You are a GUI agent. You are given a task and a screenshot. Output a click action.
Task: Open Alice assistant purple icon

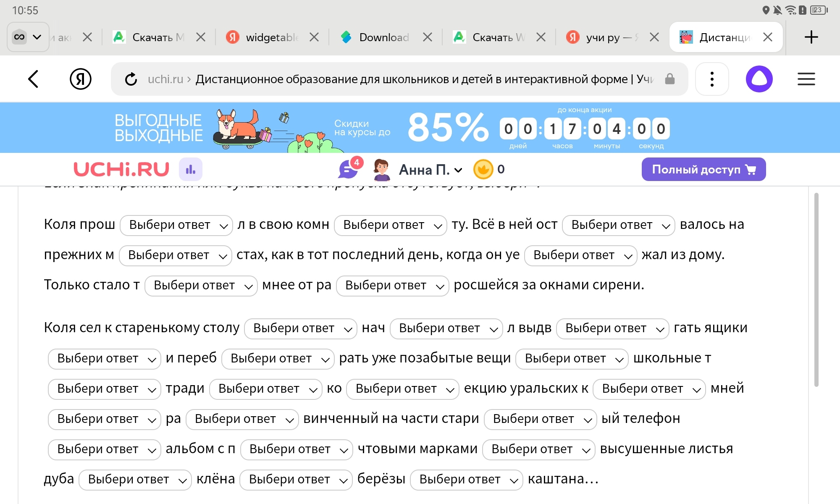pos(759,79)
